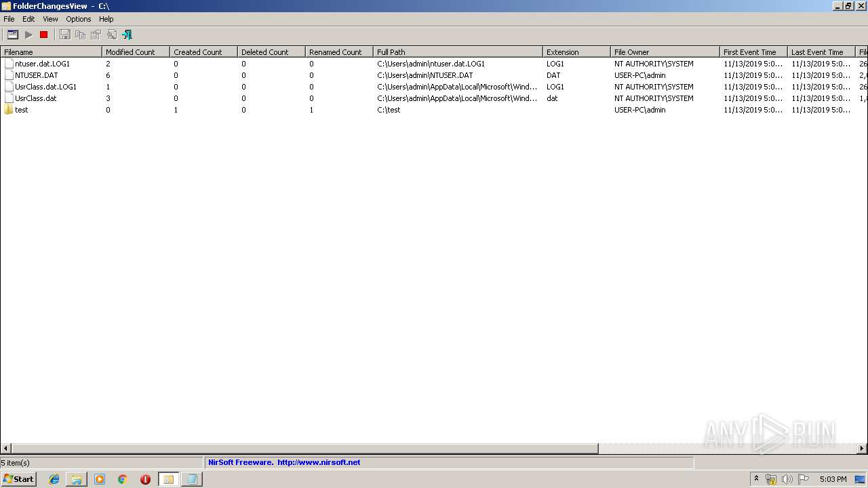Click the C:\Users\admin\NTUSER.DAT path cell
The width and height of the screenshot is (868, 488).
pos(425,75)
